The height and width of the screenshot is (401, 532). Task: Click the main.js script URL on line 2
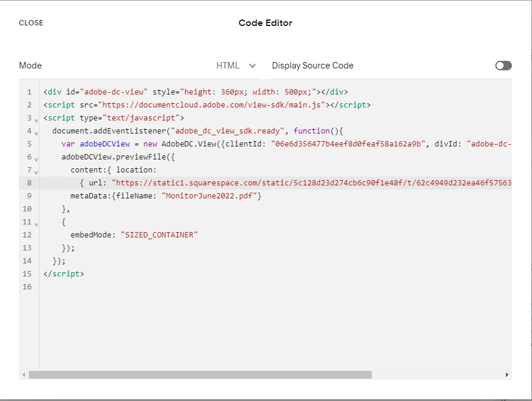click(212, 105)
